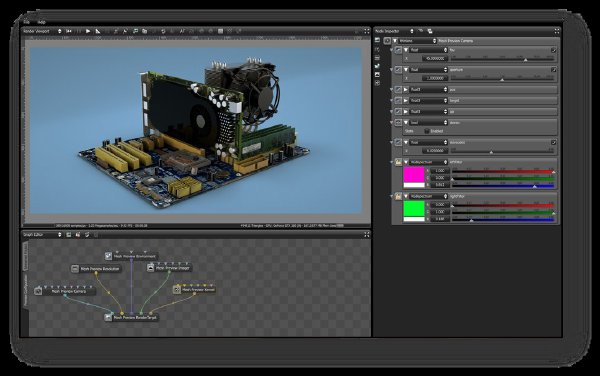Select the Mesh Preview Resolution node

pos(96,269)
